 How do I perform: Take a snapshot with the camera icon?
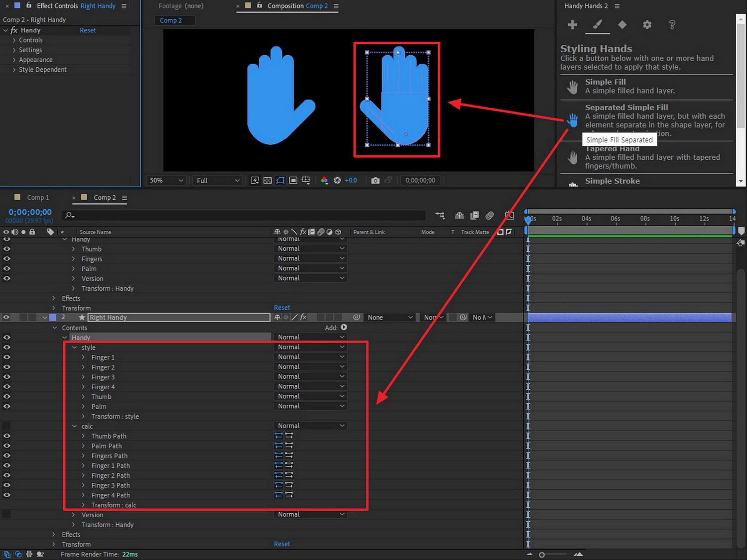[375, 180]
